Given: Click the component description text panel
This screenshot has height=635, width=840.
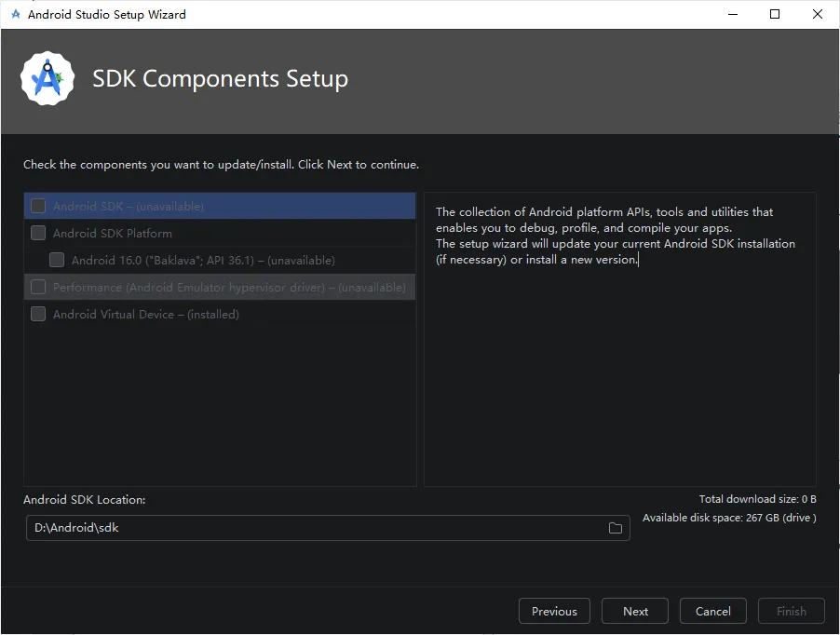Looking at the screenshot, I should (x=619, y=372).
